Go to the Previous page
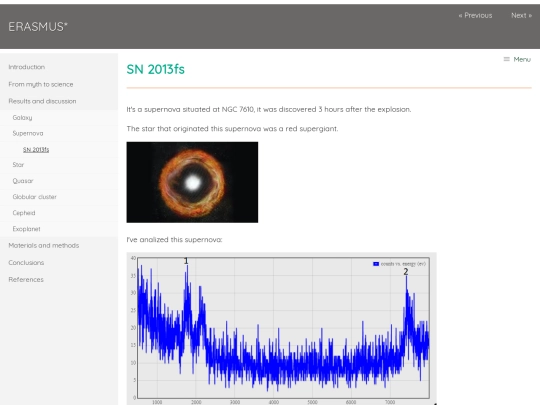 click(475, 15)
